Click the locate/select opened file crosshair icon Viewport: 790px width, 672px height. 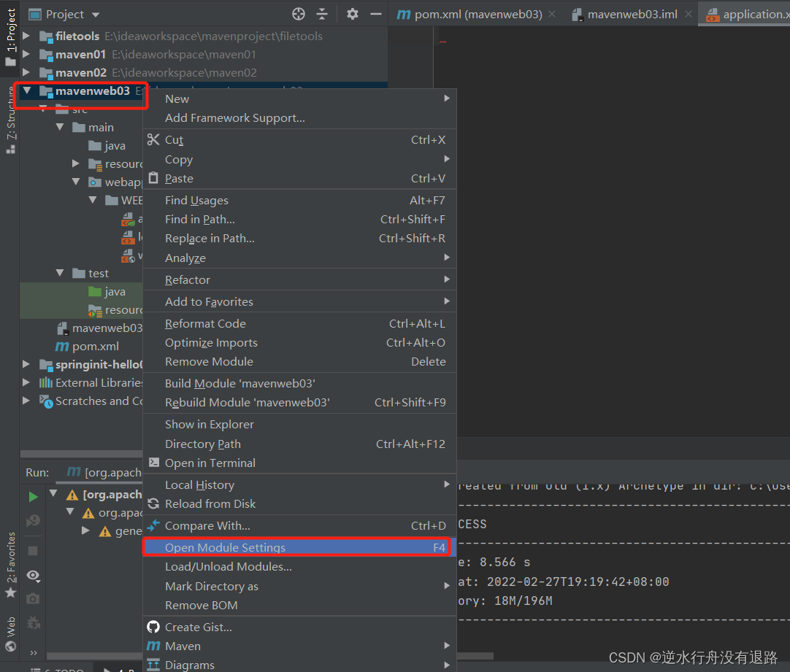pos(299,14)
